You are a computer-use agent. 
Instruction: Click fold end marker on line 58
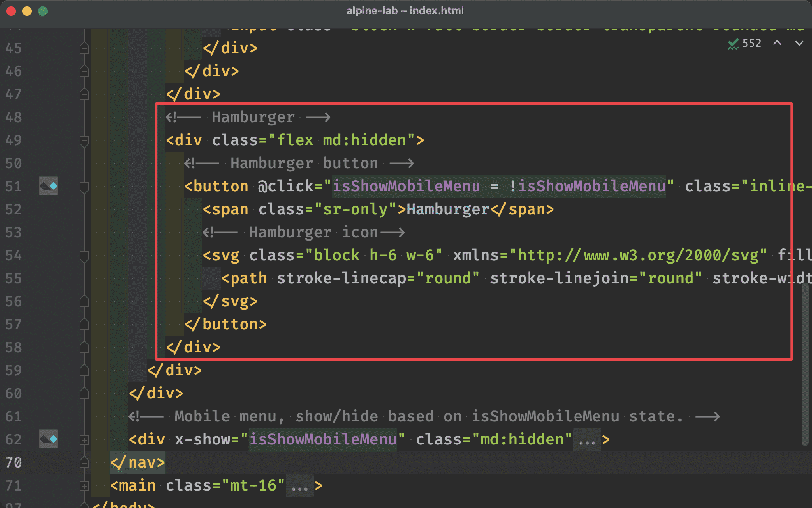coord(84,348)
